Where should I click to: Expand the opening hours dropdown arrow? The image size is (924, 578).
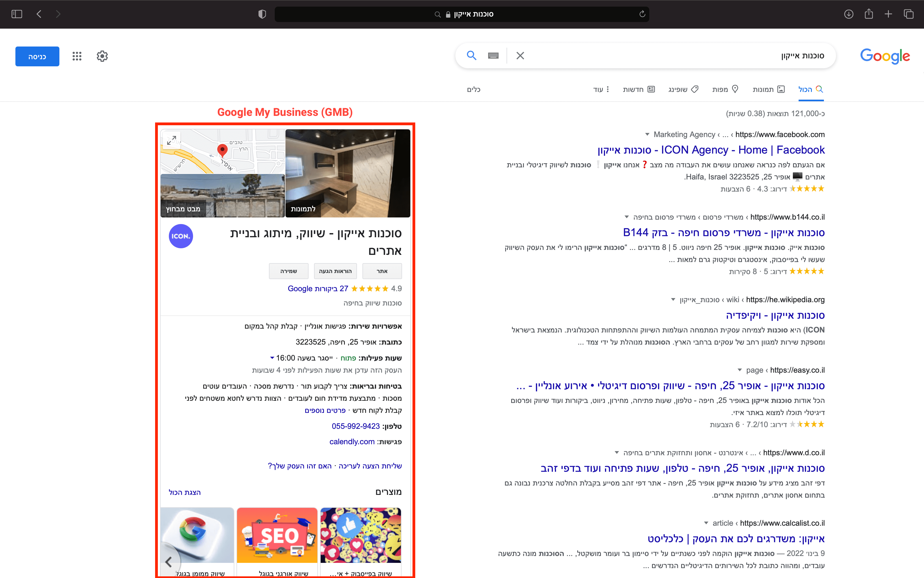coord(272,358)
